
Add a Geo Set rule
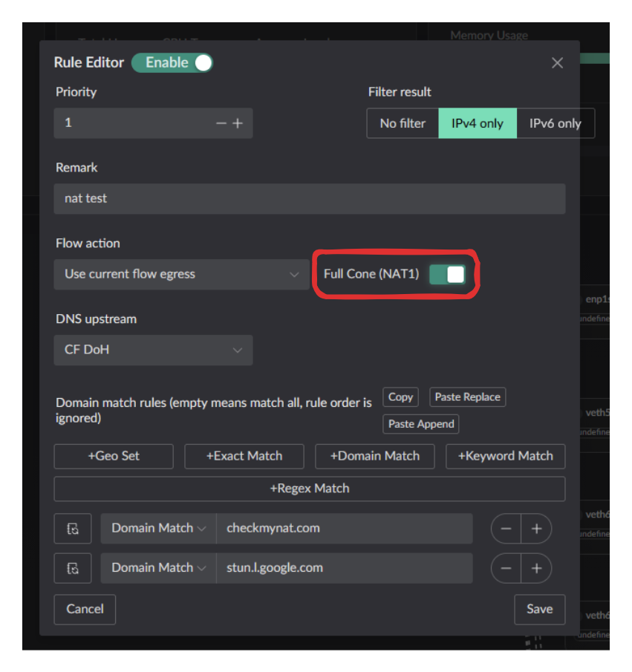tap(114, 456)
